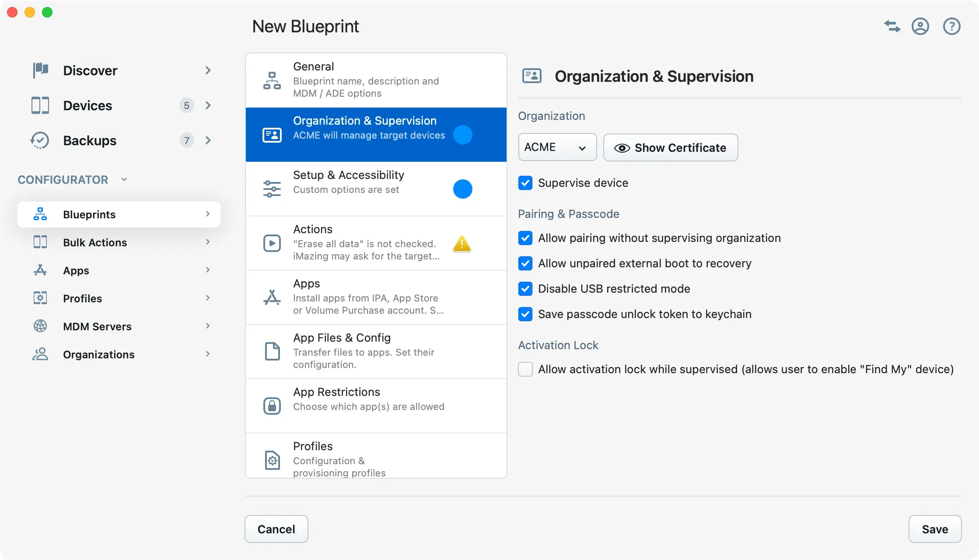The image size is (979, 560).
Task: Open the ACME organization dropdown
Action: point(557,147)
